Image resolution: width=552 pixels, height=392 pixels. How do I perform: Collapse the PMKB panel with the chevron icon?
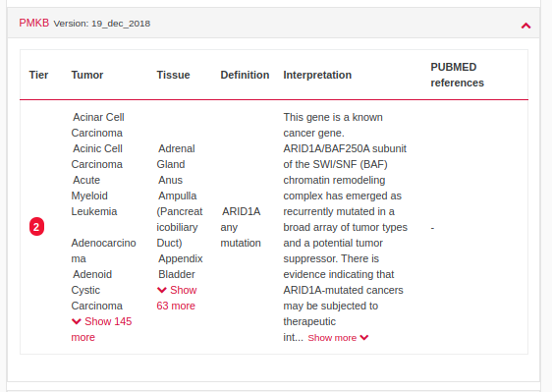[x=525, y=26]
